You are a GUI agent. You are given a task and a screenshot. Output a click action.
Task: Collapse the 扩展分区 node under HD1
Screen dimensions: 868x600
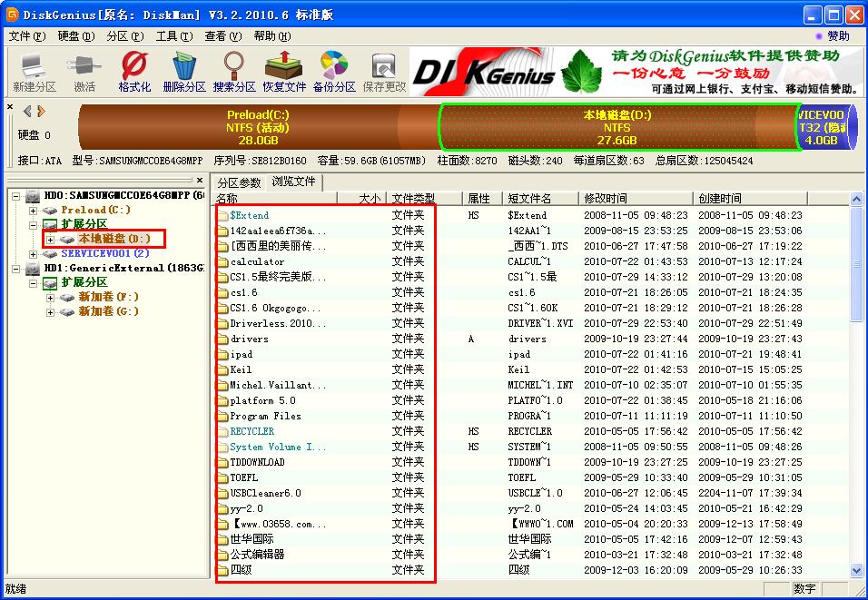[34, 283]
